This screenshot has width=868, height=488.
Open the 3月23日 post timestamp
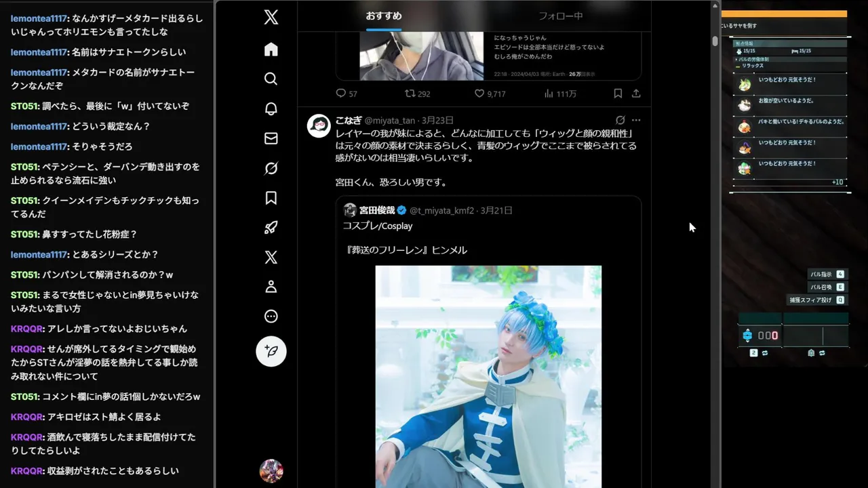pos(437,121)
